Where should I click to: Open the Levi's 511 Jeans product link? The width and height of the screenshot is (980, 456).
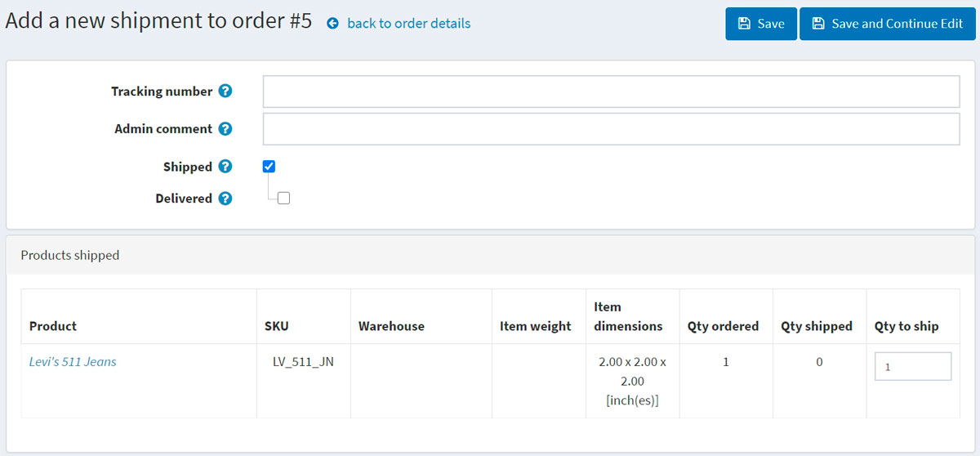(x=73, y=361)
